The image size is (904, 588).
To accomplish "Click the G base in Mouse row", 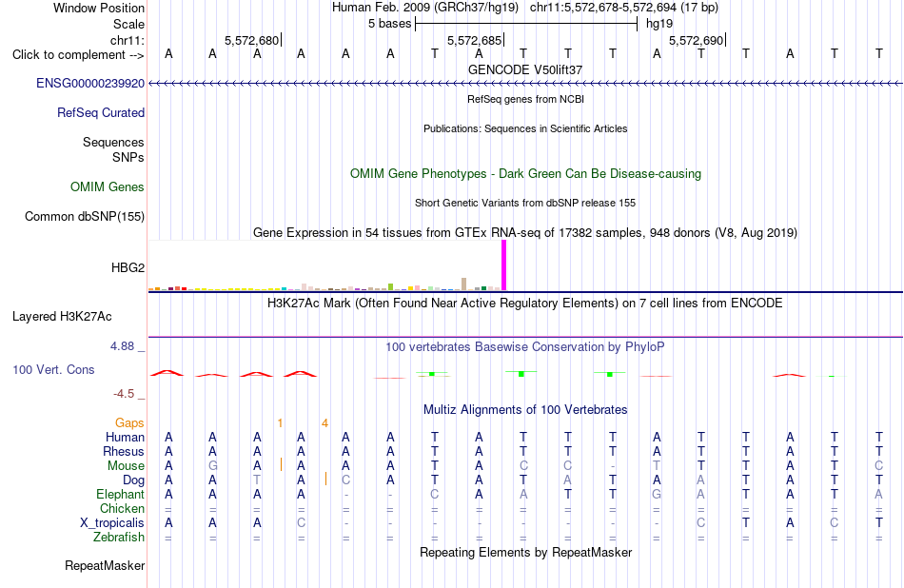I will click(213, 466).
